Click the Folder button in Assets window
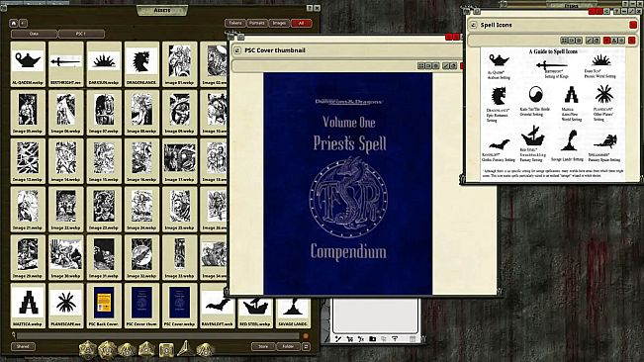 288,347
